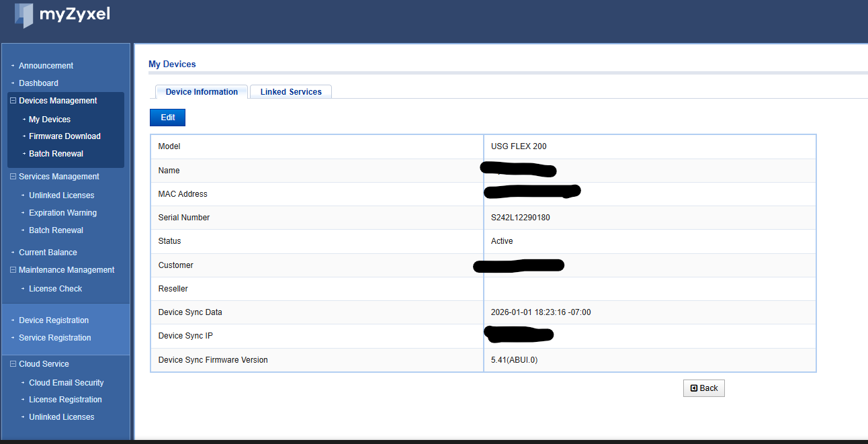Click the myZyxel logo
Image resolution: width=868 pixels, height=444 pixels.
point(62,14)
